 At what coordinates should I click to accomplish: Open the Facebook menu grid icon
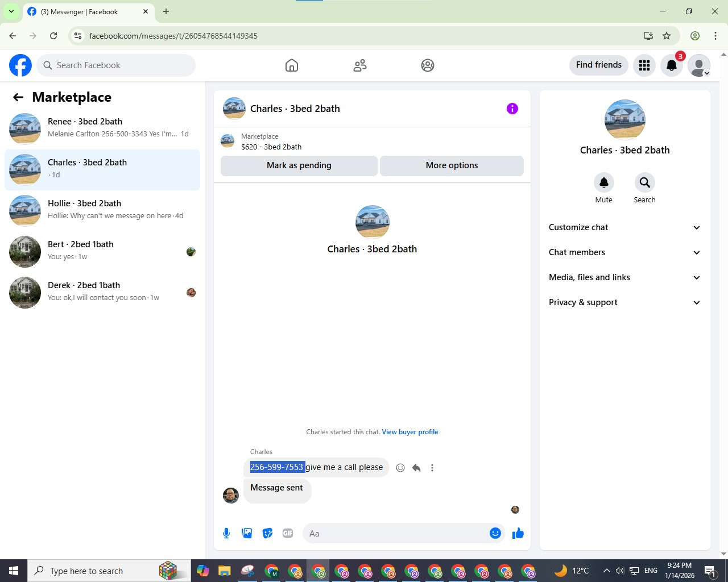pos(644,65)
